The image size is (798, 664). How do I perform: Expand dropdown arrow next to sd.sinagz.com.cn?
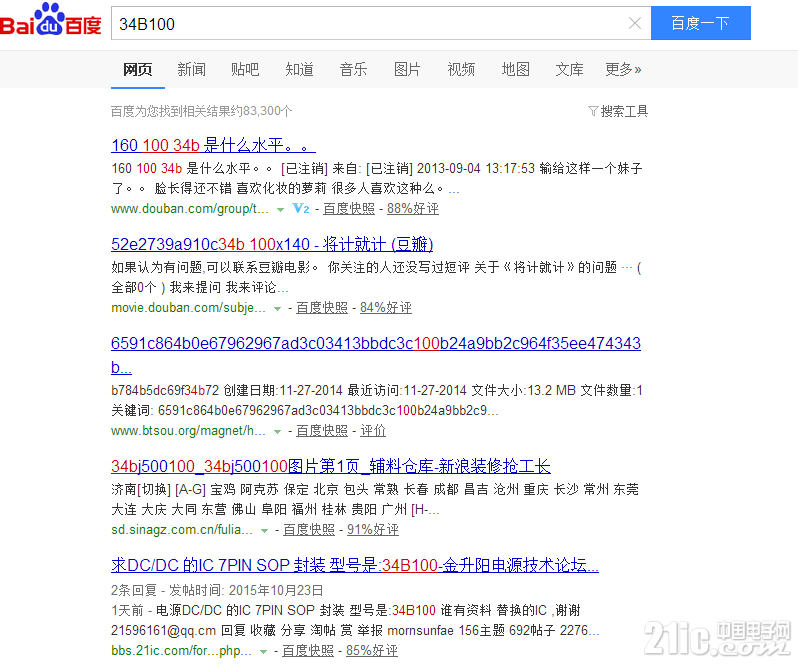[264, 530]
